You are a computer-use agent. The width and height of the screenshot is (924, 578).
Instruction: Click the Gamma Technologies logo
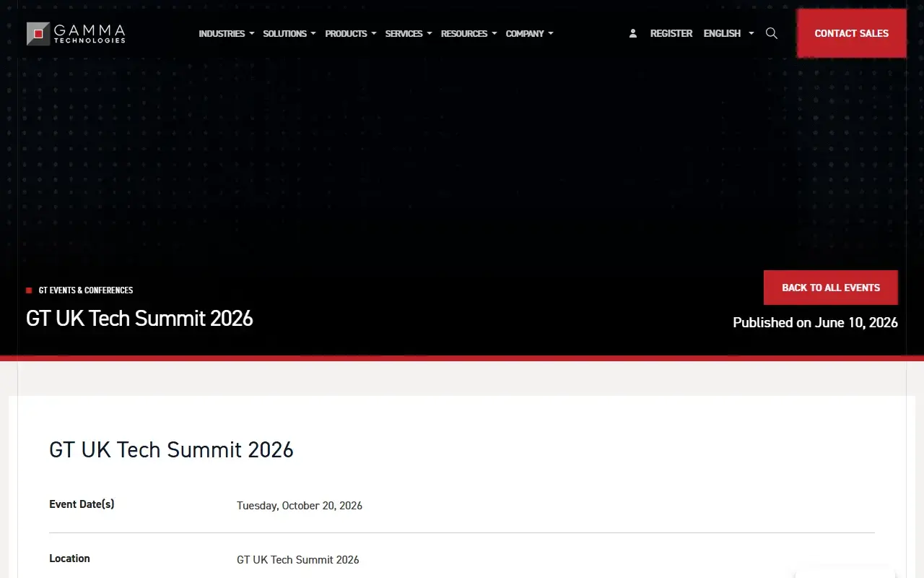point(76,33)
